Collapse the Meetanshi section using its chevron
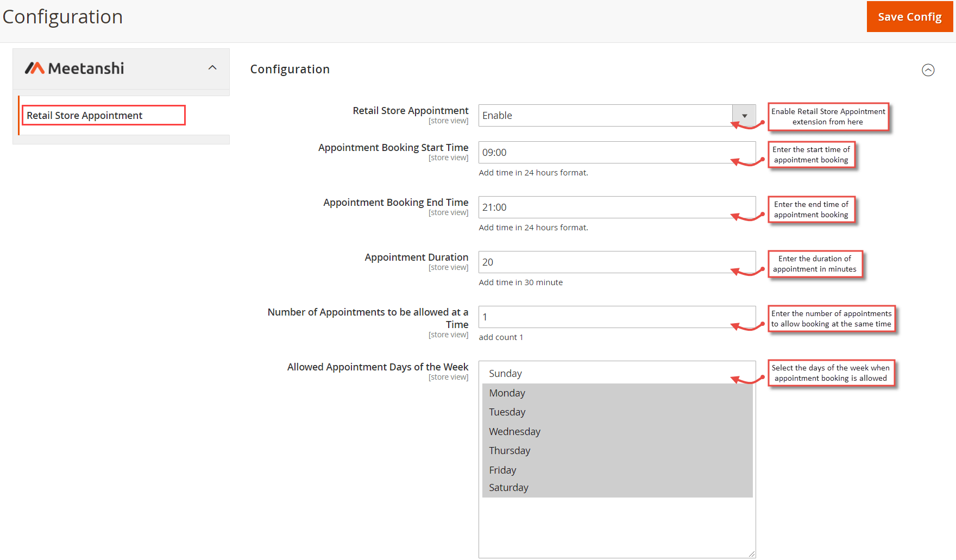This screenshot has height=560, width=956. pos(212,67)
